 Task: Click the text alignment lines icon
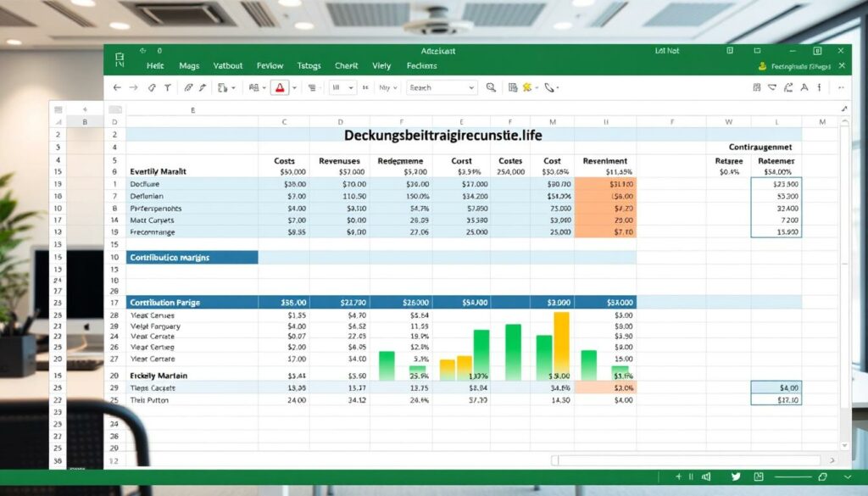pos(312,87)
